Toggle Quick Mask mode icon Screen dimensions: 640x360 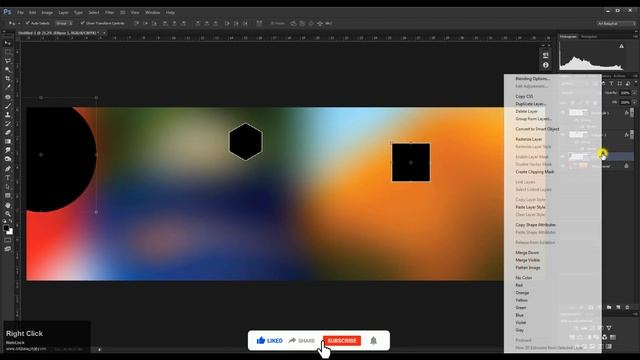[8, 240]
